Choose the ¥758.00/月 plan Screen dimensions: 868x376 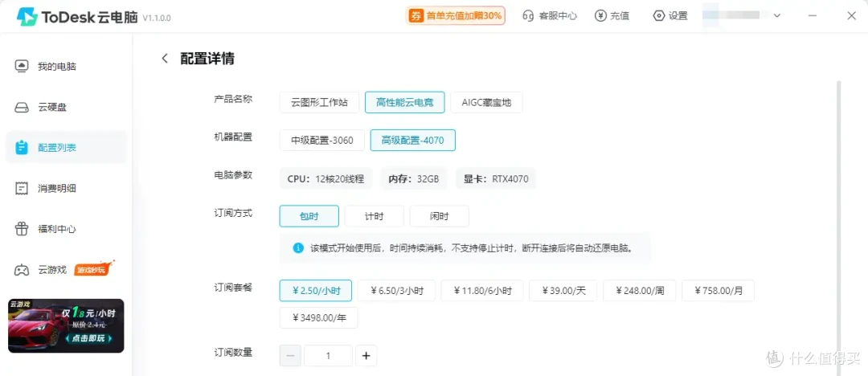coord(718,291)
